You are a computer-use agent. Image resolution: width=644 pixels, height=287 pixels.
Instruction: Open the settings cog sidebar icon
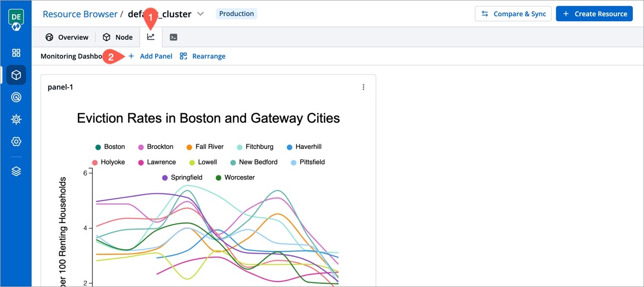[x=16, y=142]
